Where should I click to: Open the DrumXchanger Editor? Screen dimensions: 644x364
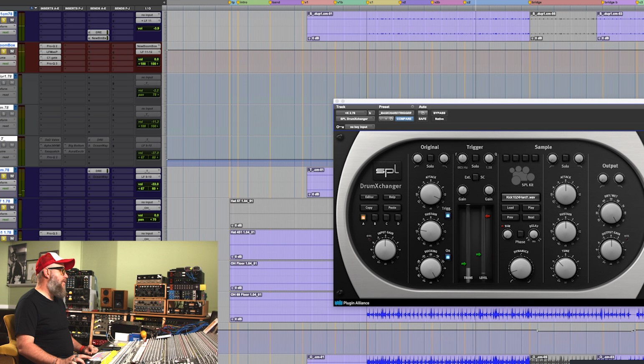[369, 197]
